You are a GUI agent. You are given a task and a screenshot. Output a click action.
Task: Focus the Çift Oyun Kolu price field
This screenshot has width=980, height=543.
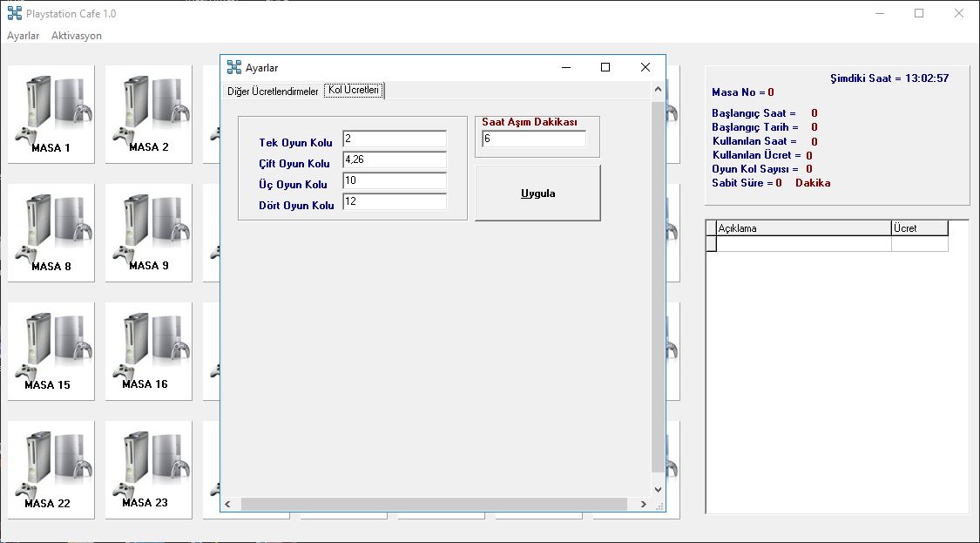(395, 160)
